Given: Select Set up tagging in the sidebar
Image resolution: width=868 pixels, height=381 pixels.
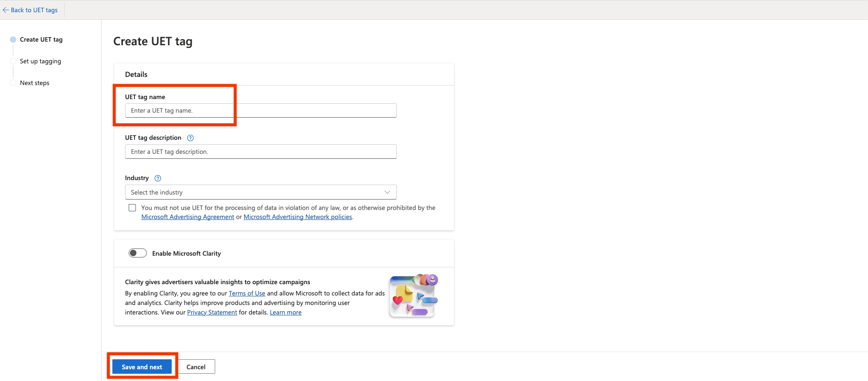Looking at the screenshot, I should pyautogui.click(x=40, y=62).
